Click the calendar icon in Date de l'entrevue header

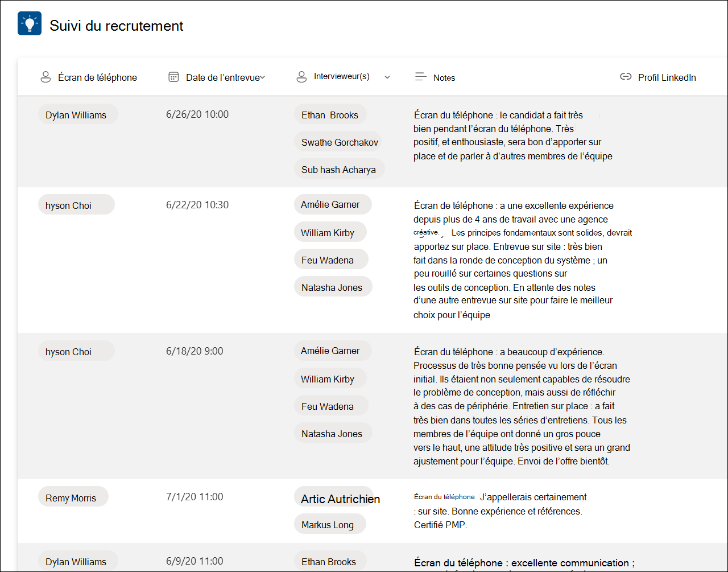click(x=174, y=77)
